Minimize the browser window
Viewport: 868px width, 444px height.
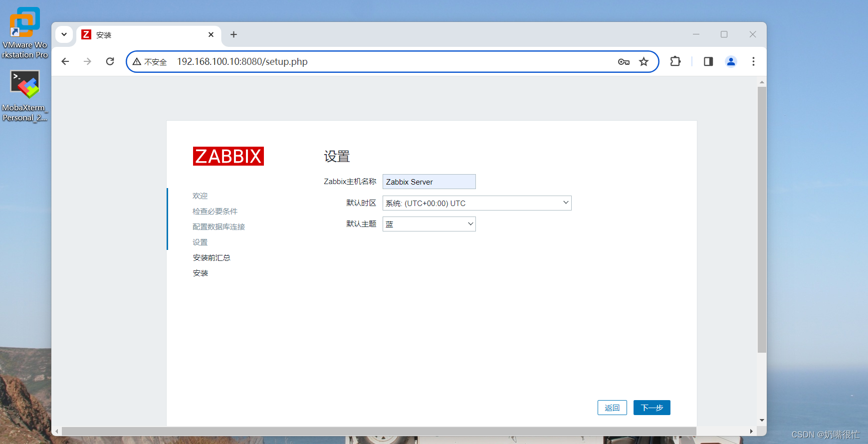[696, 34]
